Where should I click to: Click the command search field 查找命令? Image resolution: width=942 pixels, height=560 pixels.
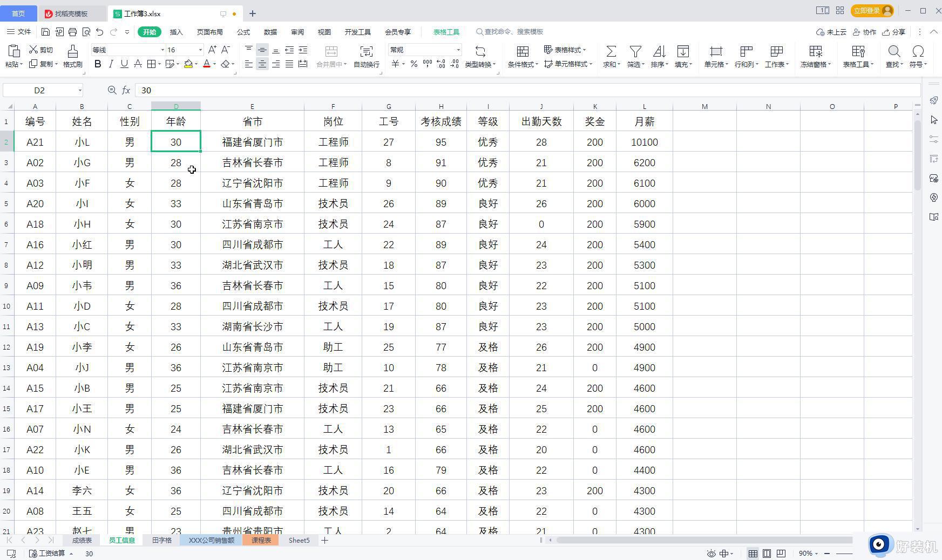[x=510, y=32]
